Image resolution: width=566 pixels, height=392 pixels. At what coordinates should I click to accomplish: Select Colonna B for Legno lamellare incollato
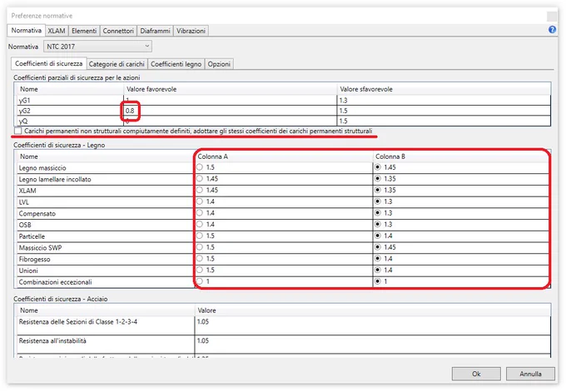click(378, 179)
